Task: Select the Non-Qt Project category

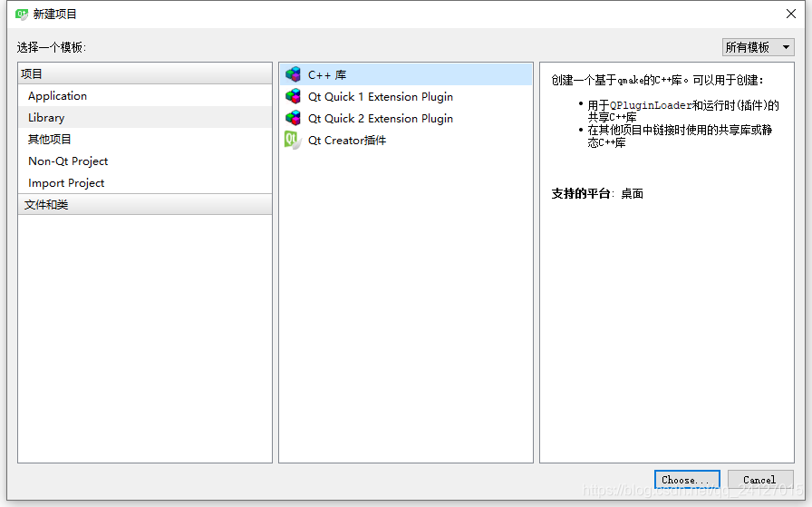Action: (x=144, y=161)
